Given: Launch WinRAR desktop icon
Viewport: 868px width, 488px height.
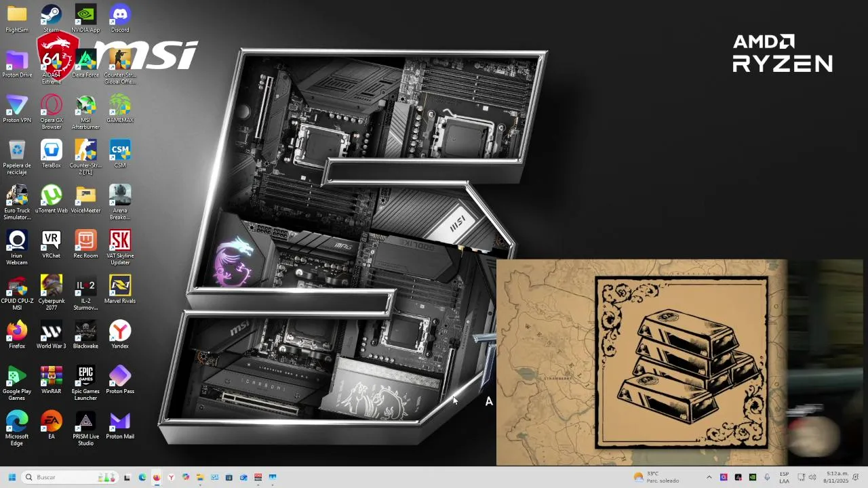Looking at the screenshot, I should (51, 380).
